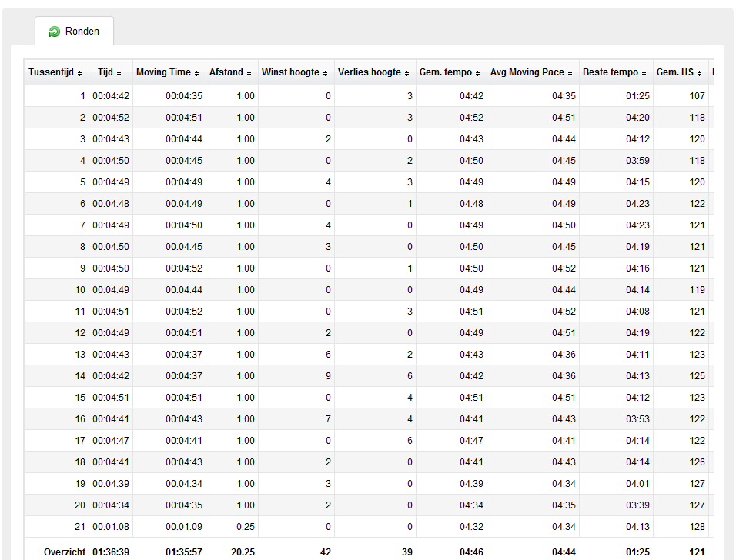Click lap 4 best pace 03:59
736x560 pixels.
point(638,161)
